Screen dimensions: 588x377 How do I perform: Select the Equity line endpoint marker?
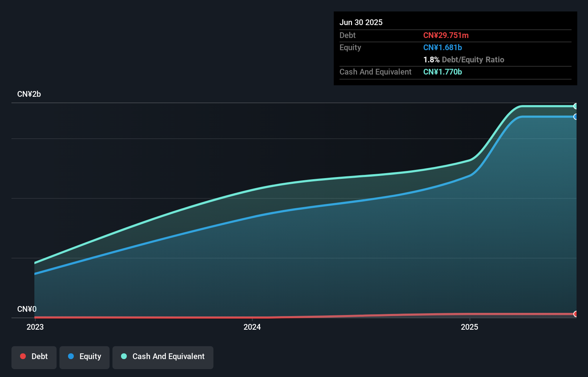click(576, 117)
